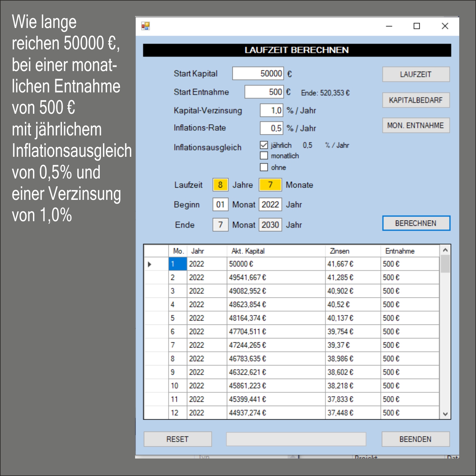The height and width of the screenshot is (476, 476).
Task: Edit the Kapital-Verzinsung rate field
Action: click(271, 111)
